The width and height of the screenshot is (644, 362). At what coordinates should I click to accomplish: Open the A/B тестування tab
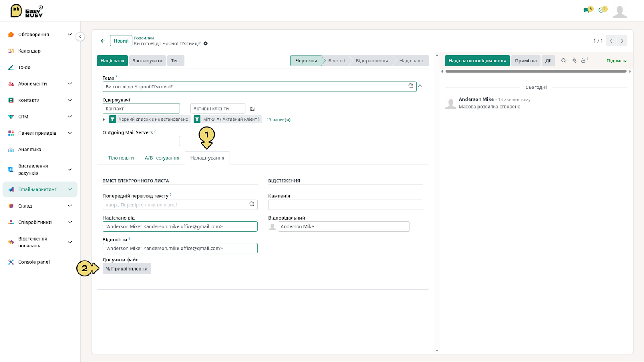162,158
